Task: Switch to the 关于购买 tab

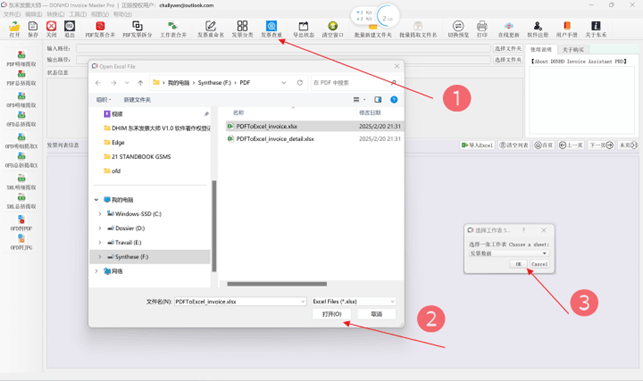Action: click(x=573, y=50)
